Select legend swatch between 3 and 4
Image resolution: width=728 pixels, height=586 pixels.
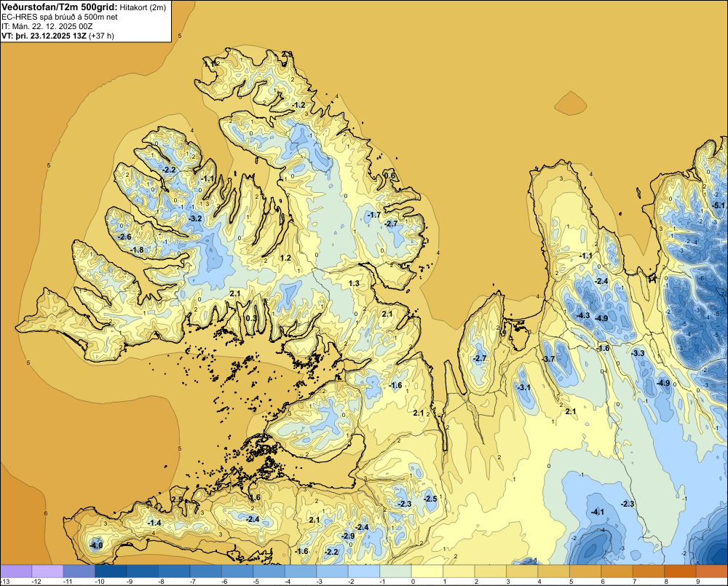[522, 571]
